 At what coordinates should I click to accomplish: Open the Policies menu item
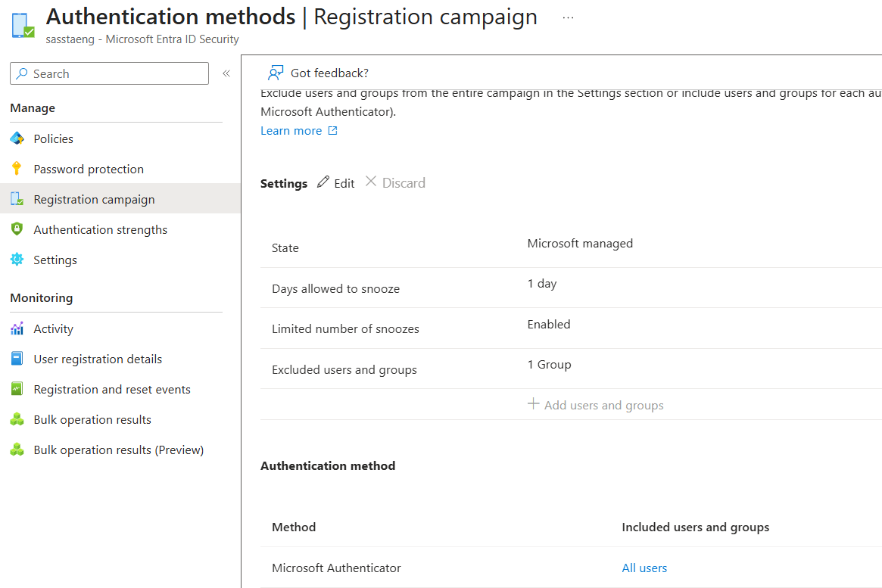click(54, 138)
